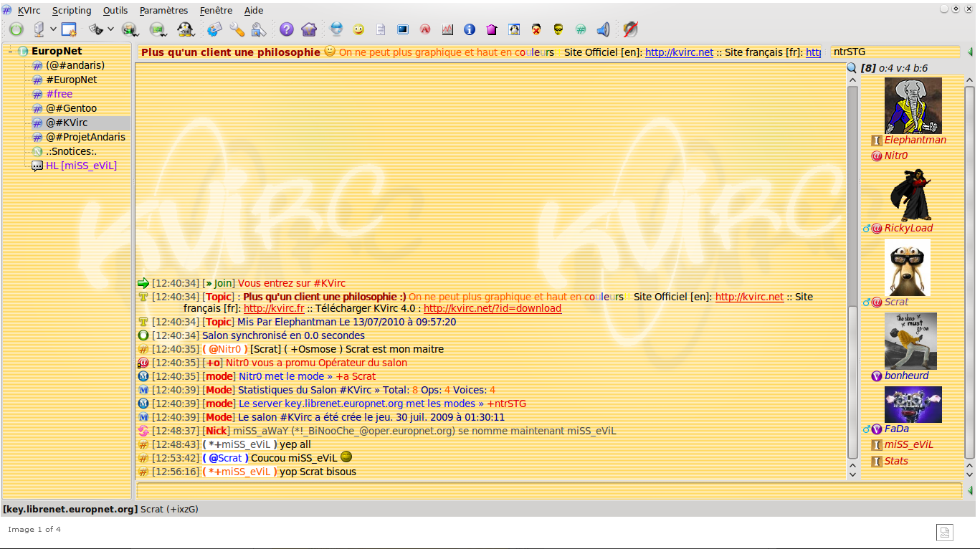This screenshot has height=549, width=980.
Task: Open dropdown arrow beside theater masks icon
Action: 110,29
